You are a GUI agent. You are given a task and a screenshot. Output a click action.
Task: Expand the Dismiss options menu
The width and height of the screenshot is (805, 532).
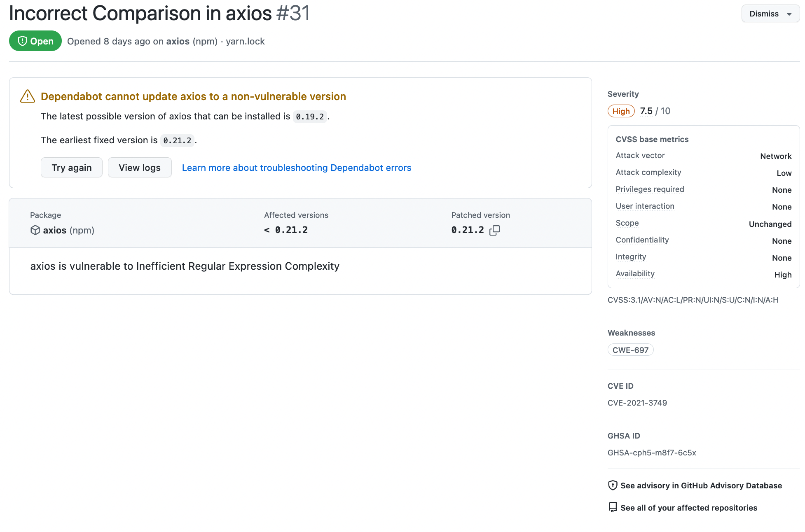tap(789, 13)
